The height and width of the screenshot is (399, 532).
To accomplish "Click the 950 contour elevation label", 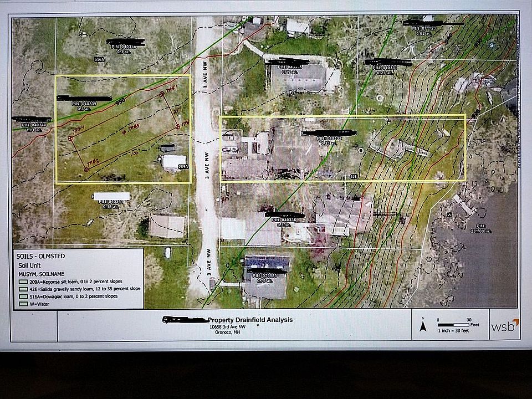I will pos(119,103).
